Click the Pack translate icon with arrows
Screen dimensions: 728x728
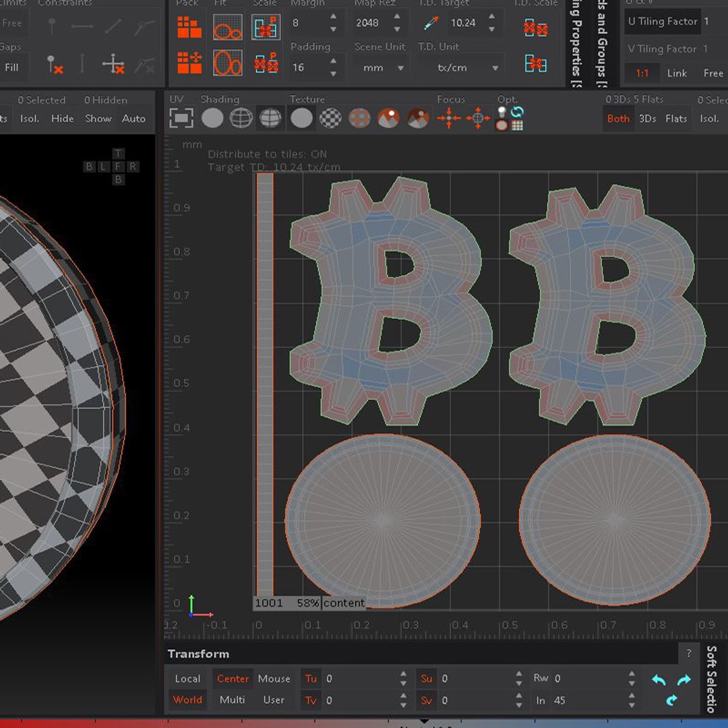(x=189, y=63)
